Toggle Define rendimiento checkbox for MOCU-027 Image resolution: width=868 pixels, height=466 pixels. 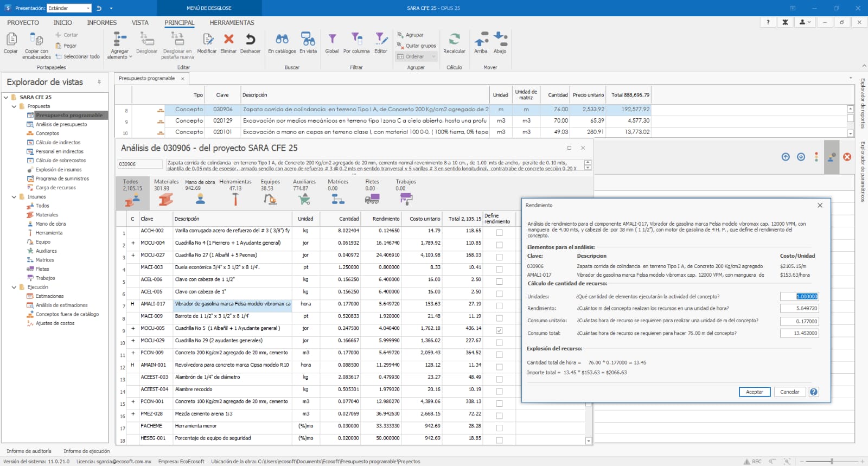(499, 257)
